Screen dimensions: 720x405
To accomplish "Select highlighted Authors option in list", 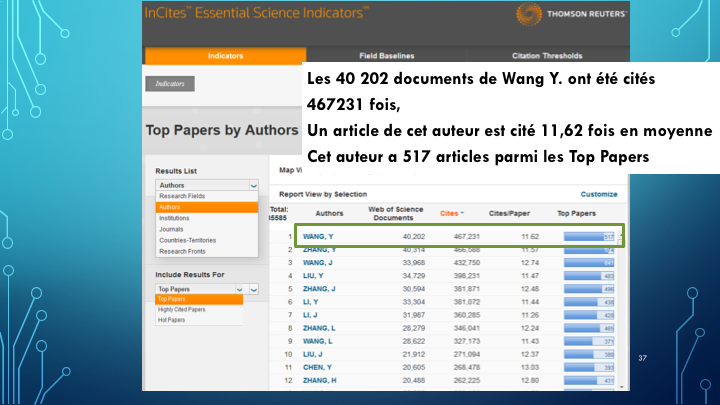I will pyautogui.click(x=207, y=207).
